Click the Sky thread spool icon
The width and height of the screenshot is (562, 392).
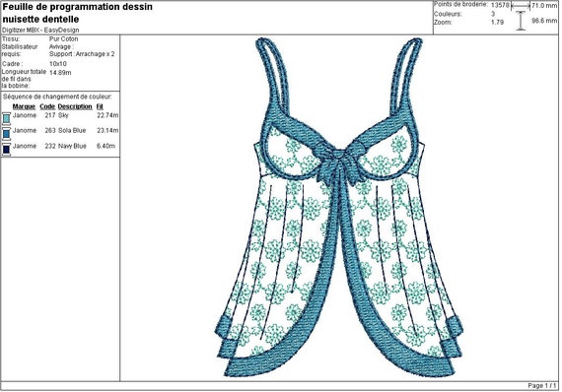pos(6,118)
